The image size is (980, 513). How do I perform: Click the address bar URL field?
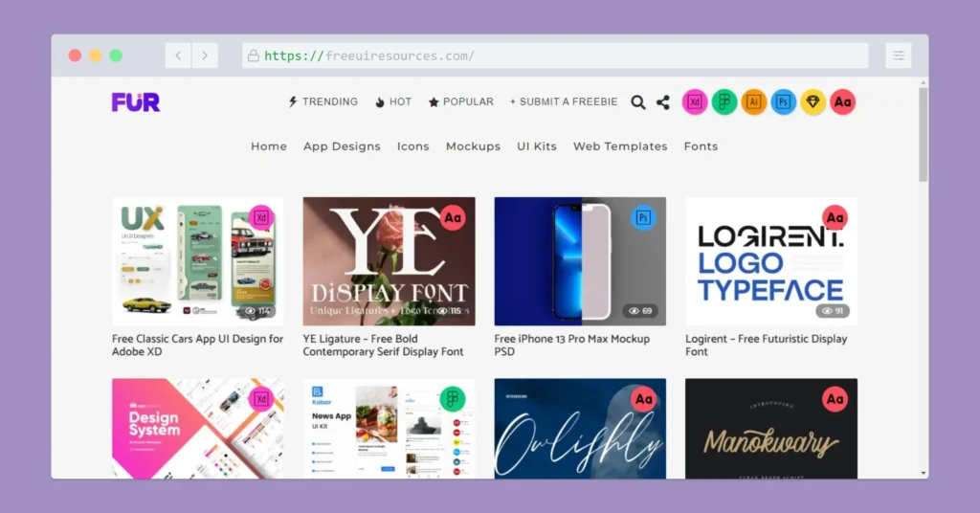(555, 56)
